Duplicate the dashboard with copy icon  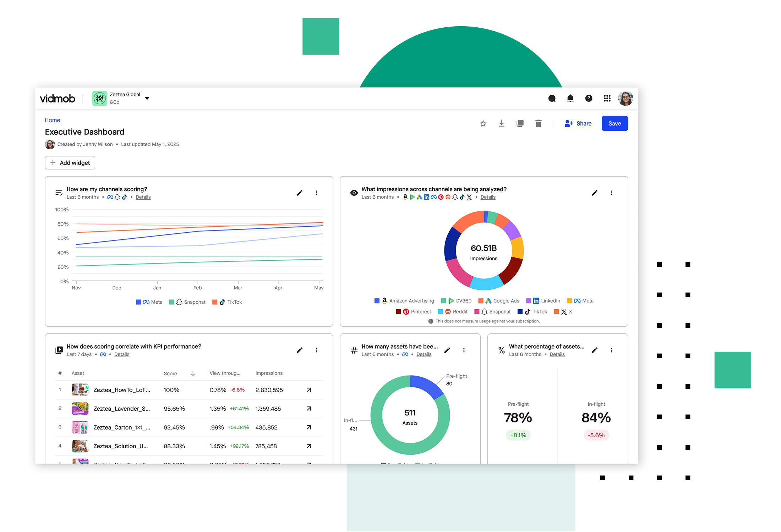tap(520, 123)
